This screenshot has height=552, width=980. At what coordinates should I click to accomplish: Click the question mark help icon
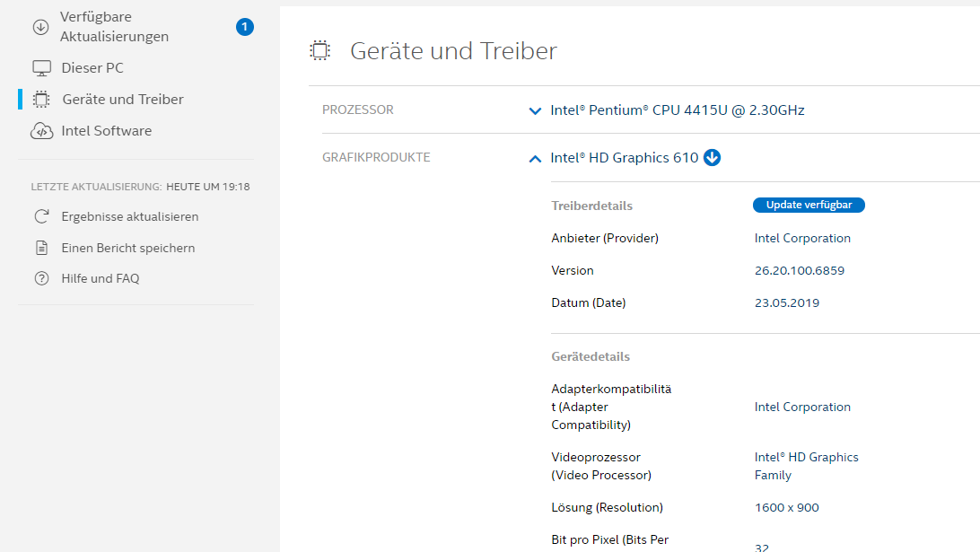pyautogui.click(x=41, y=278)
